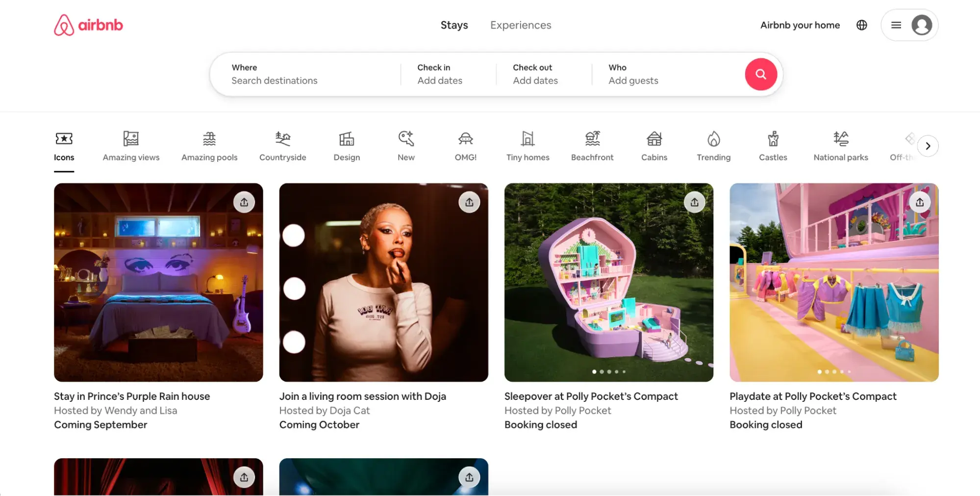Image resolution: width=980 pixels, height=496 pixels.
Task: Click Stay in Prince's Purple Rain house title
Action: [132, 396]
